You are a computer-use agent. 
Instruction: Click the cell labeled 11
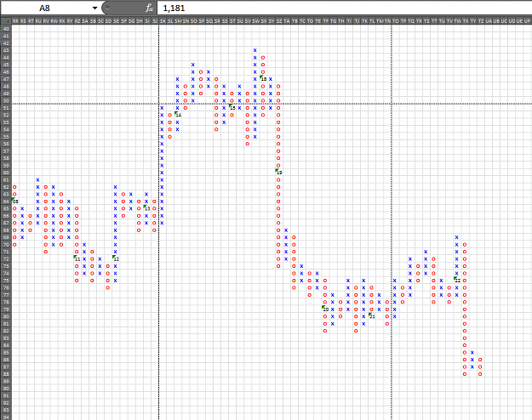point(77,259)
